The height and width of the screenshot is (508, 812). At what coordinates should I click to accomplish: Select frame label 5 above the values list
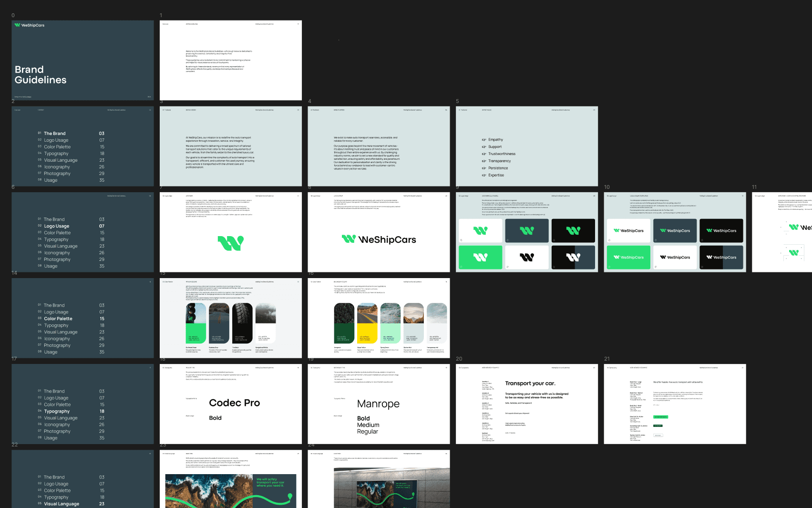click(457, 101)
